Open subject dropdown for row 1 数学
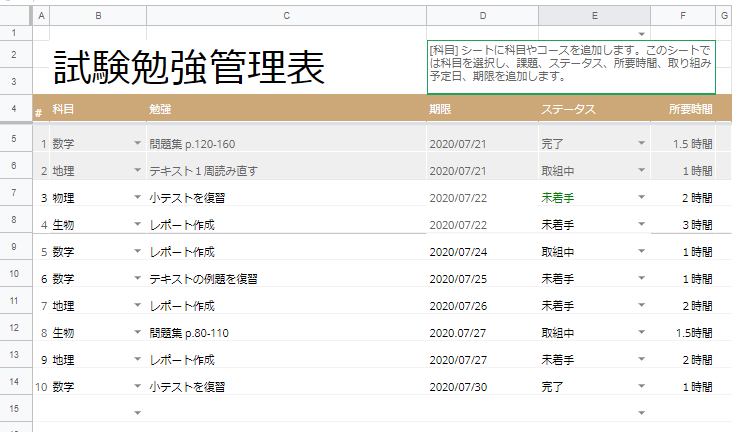The height and width of the screenshot is (432, 732). [137, 143]
